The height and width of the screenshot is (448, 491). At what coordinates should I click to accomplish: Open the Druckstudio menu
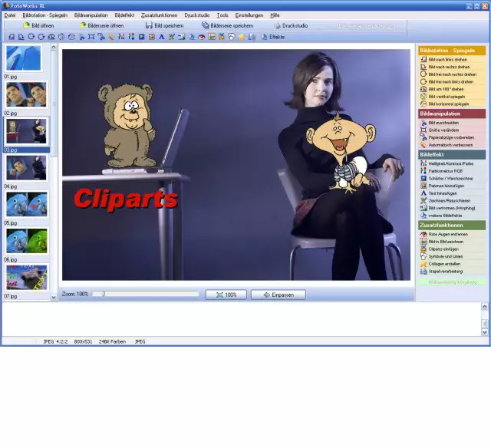point(196,15)
